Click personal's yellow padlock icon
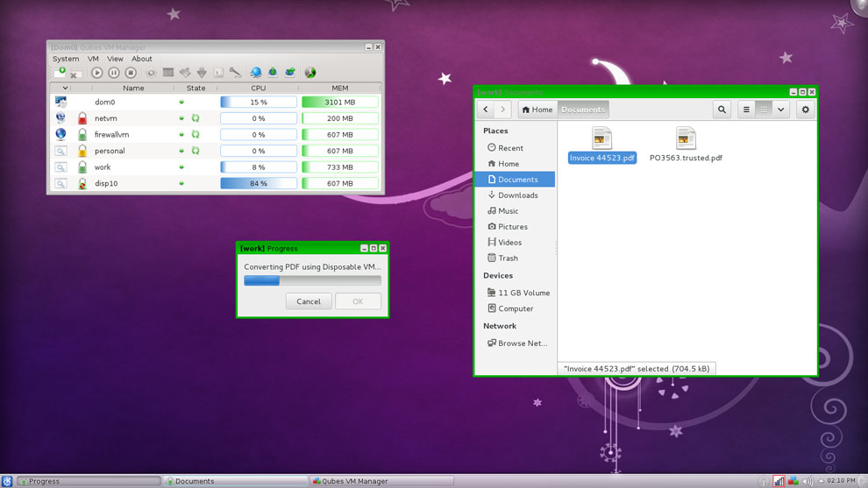This screenshot has height=488, width=868. [x=82, y=151]
